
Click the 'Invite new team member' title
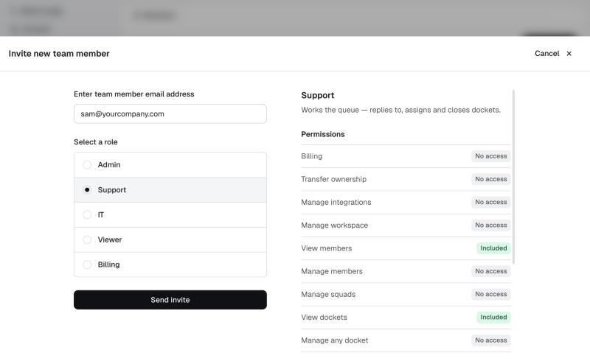pyautogui.click(x=59, y=53)
